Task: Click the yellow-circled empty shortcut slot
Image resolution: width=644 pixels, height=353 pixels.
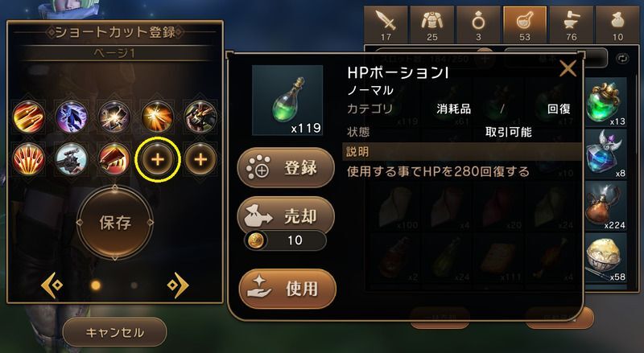Action: 158,159
